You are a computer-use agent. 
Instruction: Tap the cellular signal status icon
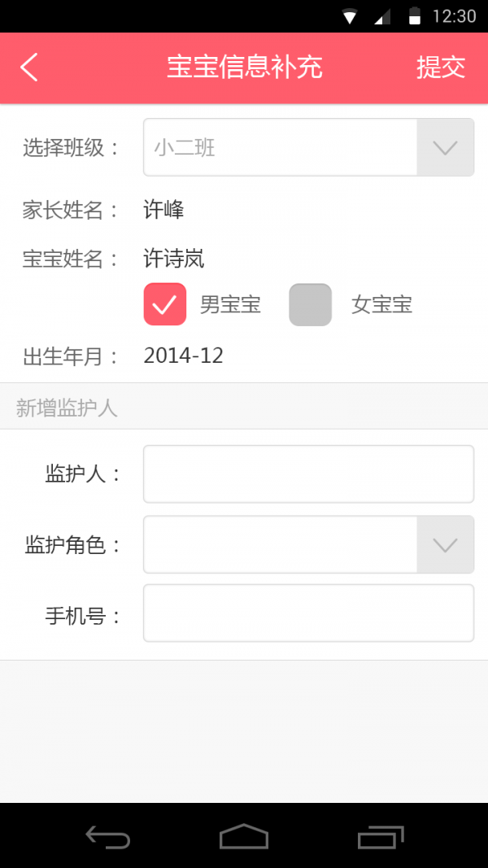pyautogui.click(x=382, y=16)
